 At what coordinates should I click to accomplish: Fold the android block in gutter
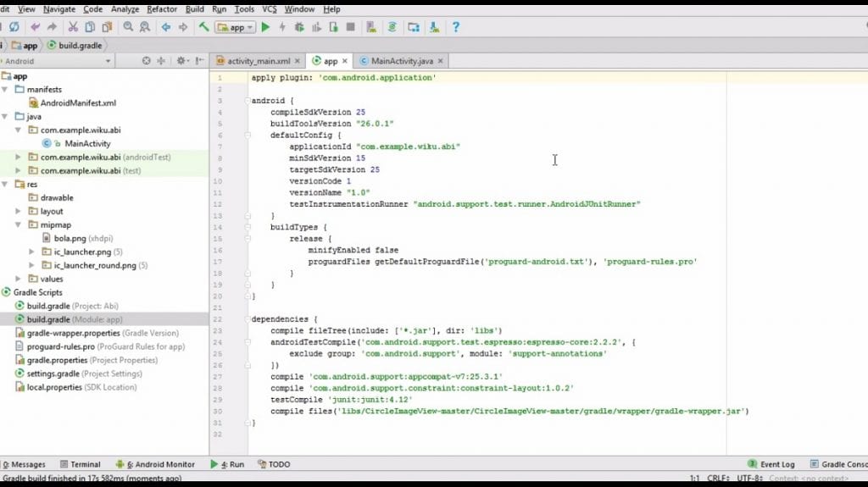[247, 101]
